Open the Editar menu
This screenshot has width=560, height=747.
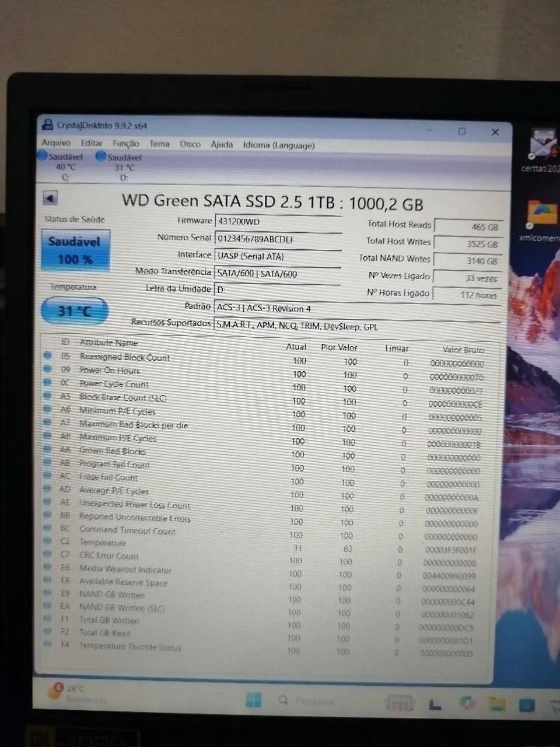pyautogui.click(x=92, y=143)
